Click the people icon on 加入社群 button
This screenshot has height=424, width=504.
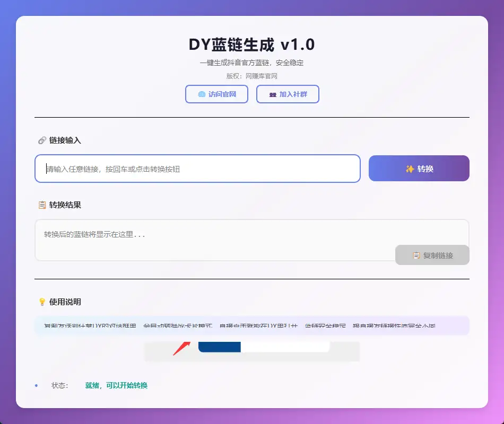pos(274,94)
